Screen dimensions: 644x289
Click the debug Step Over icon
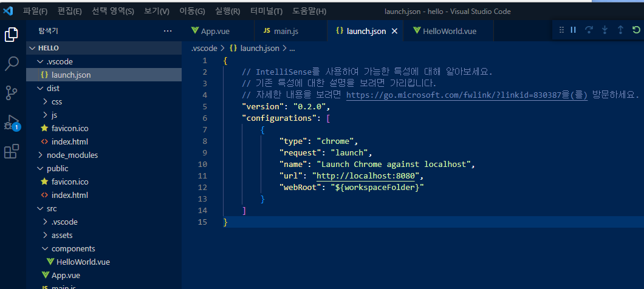[x=588, y=30]
